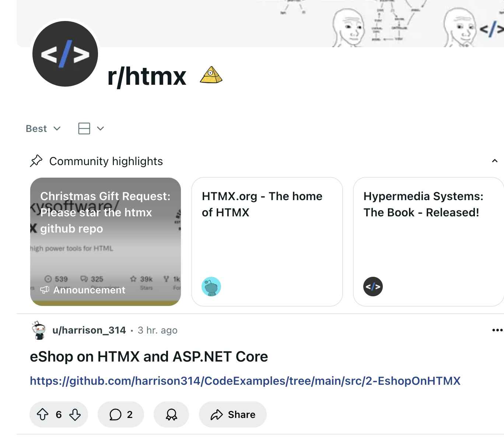Image resolution: width=504 pixels, height=443 pixels.
Task: Open the Christmas Gift Request announcement card
Action: pos(105,242)
